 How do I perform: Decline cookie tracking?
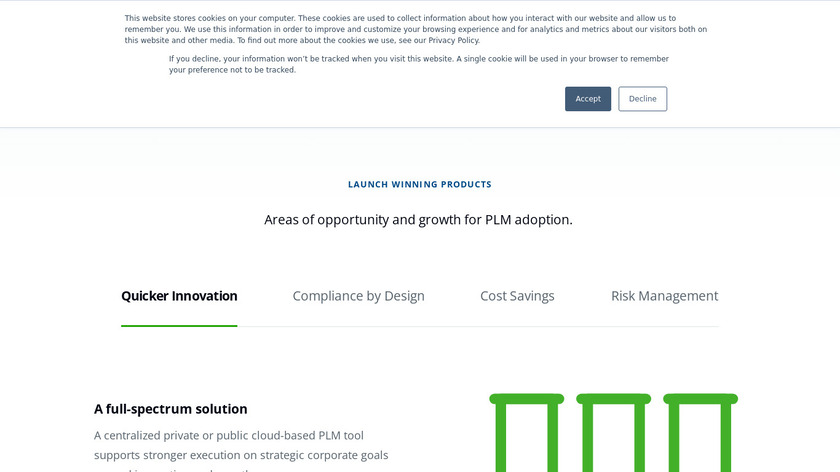tap(642, 99)
